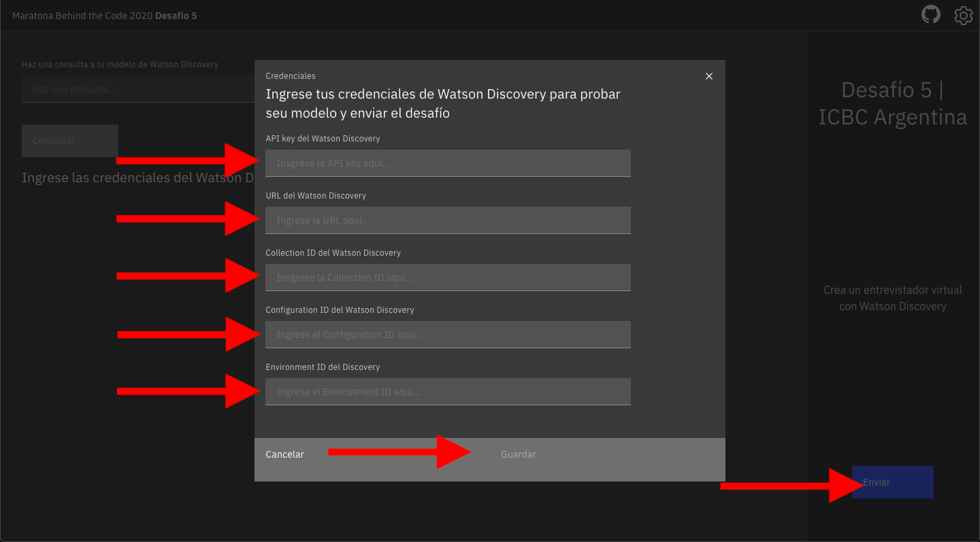Close the Credenciales dialog with X

tap(709, 76)
